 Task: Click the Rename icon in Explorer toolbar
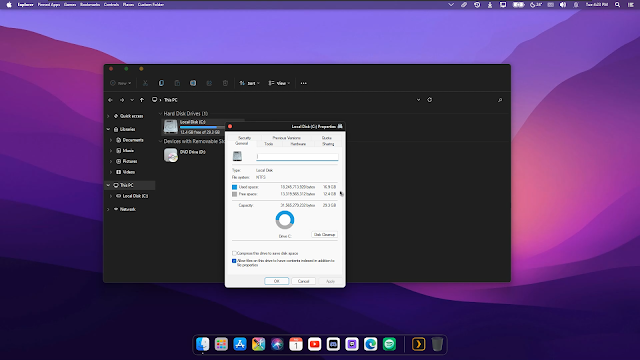(193, 83)
